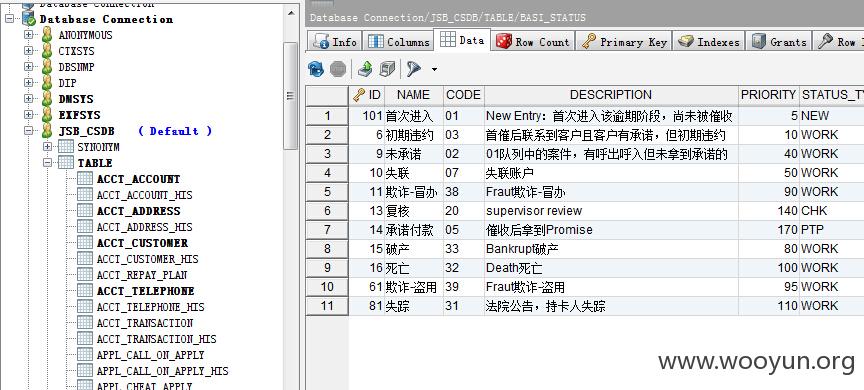
Task: Expand the CTXSYS schema node
Action: tap(28, 51)
